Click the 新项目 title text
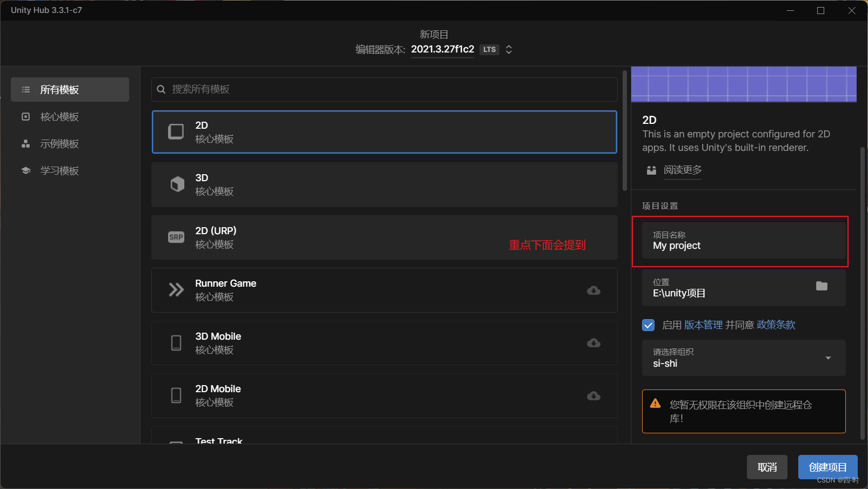Viewport: 868px width, 489px height. pos(434,34)
